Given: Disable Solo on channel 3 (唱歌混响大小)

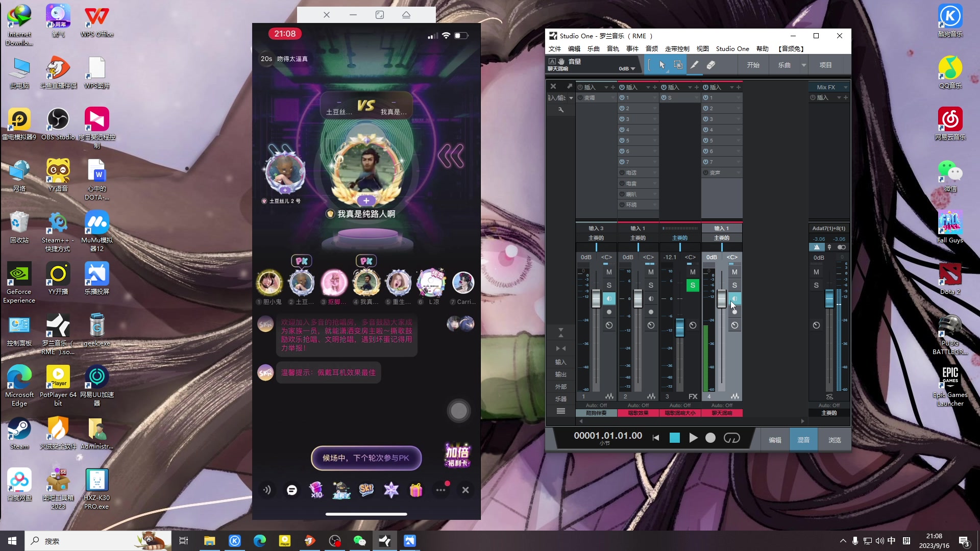Looking at the screenshot, I should (692, 285).
